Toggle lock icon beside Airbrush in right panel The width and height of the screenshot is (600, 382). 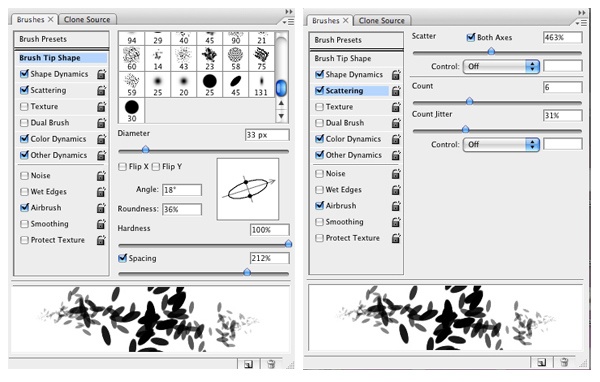click(x=396, y=206)
